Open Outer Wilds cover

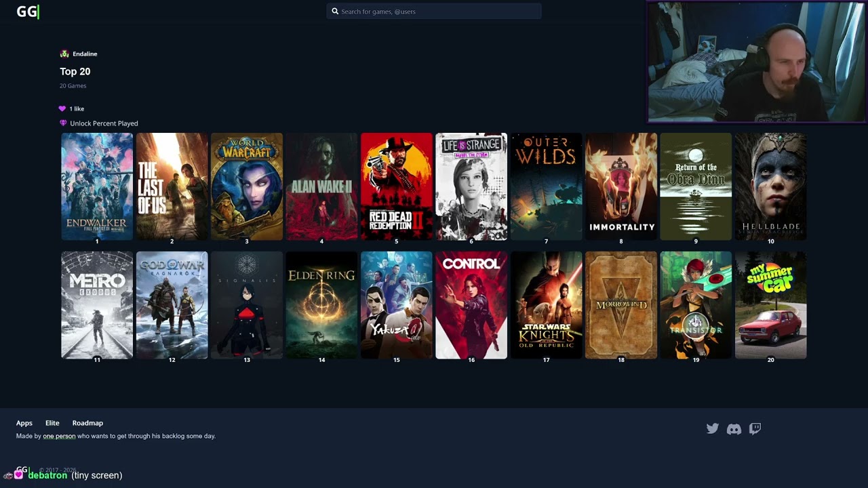pos(546,186)
